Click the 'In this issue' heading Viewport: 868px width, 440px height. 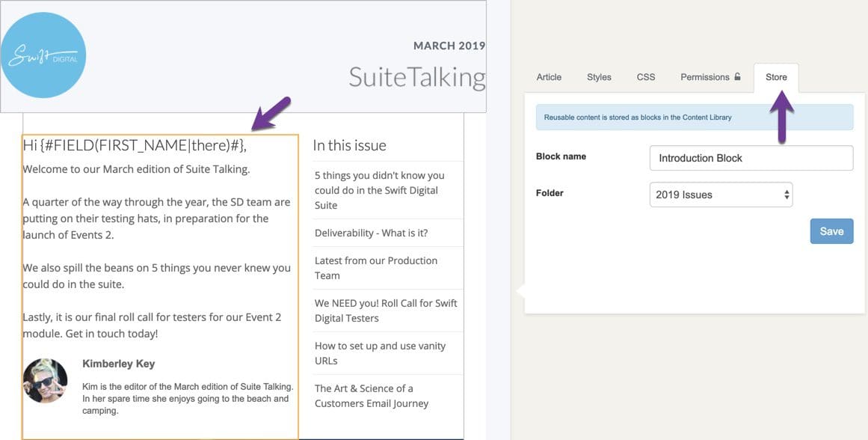click(x=349, y=145)
